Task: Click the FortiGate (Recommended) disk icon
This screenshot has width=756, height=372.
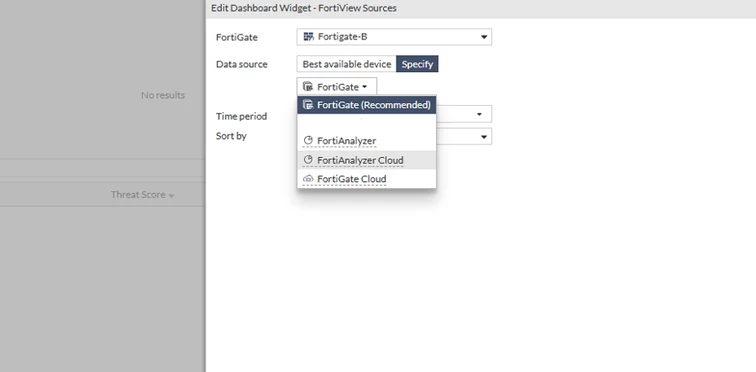Action: coord(308,105)
